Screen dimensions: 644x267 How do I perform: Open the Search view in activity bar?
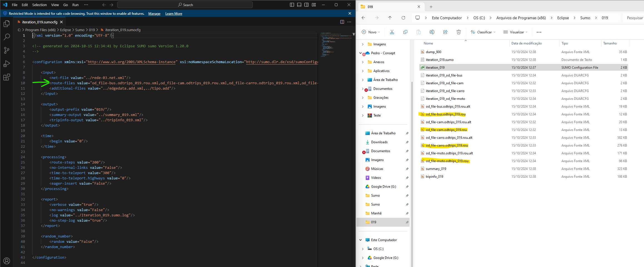pyautogui.click(x=7, y=37)
